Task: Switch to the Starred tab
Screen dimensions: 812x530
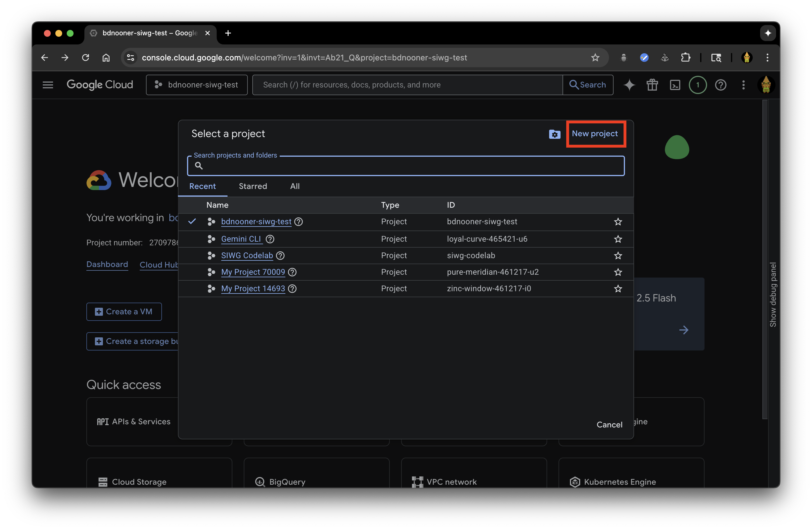Action: [253, 186]
